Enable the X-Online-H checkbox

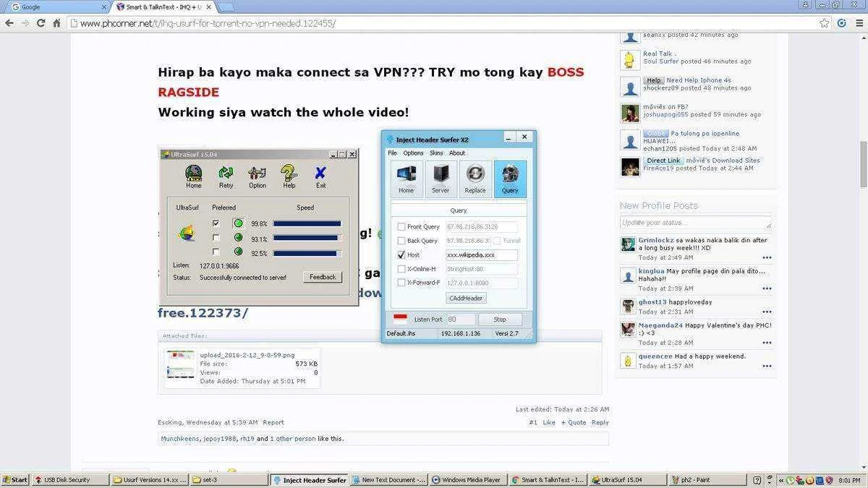pyautogui.click(x=401, y=269)
